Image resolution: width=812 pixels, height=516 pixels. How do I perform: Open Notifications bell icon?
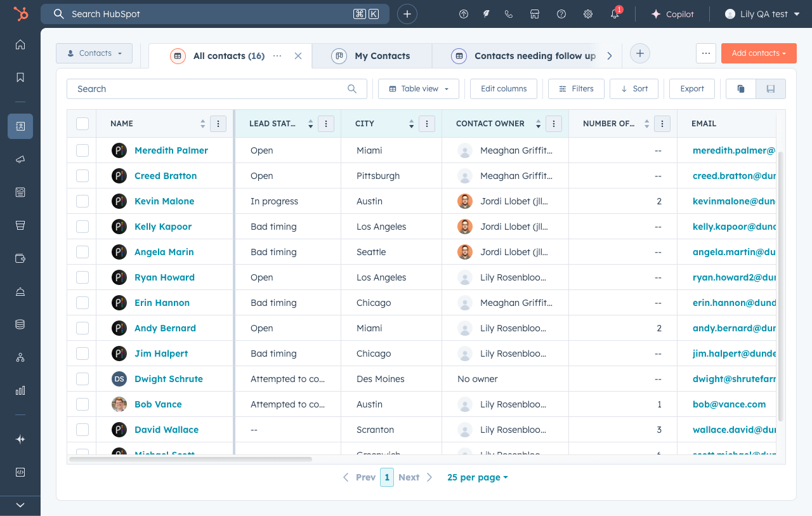pyautogui.click(x=615, y=14)
